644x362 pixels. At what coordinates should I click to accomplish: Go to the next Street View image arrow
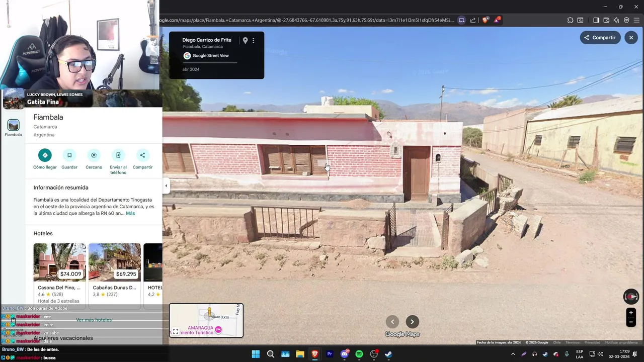click(412, 322)
